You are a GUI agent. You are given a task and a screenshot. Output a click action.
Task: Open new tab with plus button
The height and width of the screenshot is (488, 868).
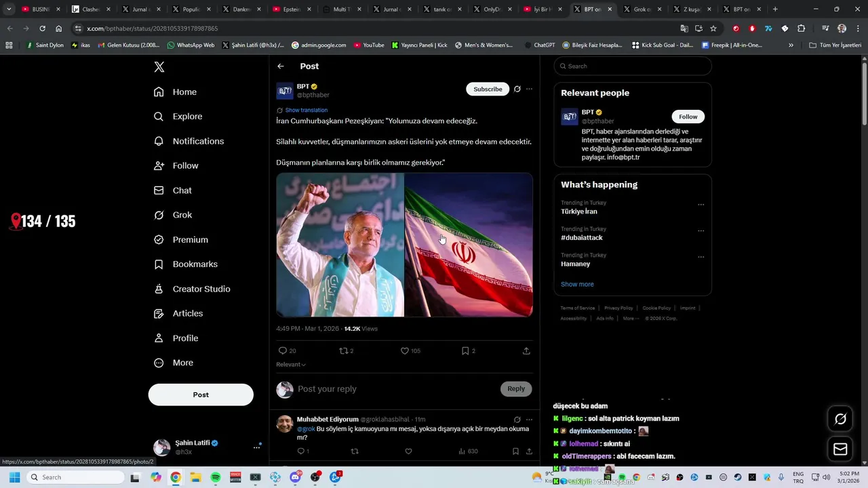click(775, 9)
